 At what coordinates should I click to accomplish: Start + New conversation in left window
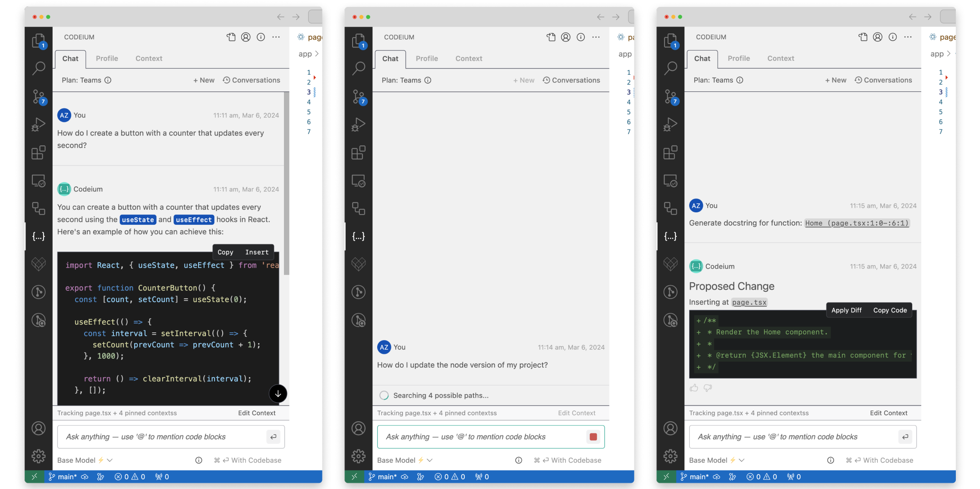click(x=204, y=80)
